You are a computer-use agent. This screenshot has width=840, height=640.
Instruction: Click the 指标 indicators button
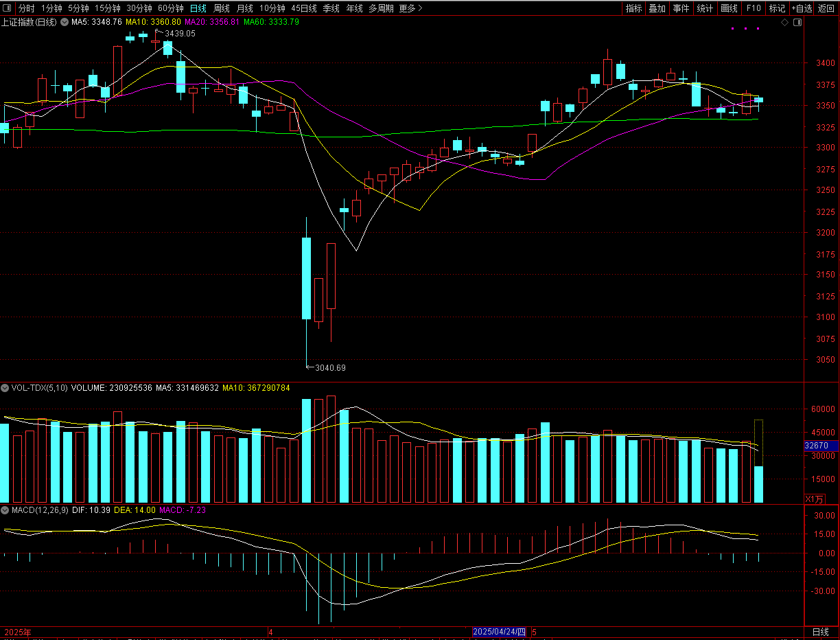pos(633,8)
